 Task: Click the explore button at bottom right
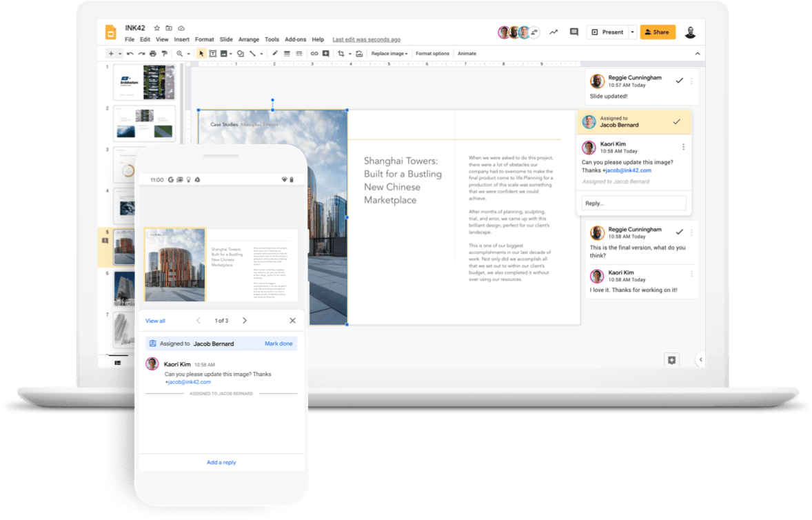[671, 360]
